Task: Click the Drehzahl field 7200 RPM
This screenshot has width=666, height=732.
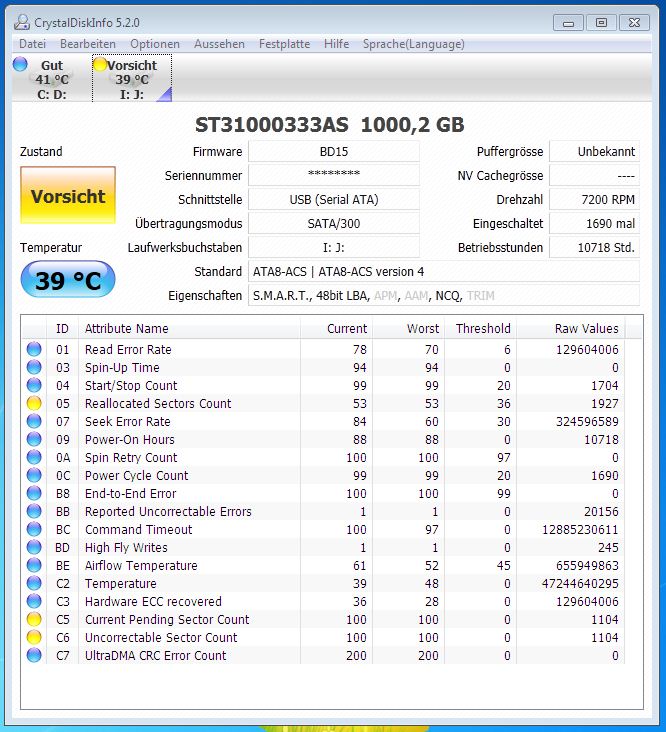Action: tap(594, 200)
